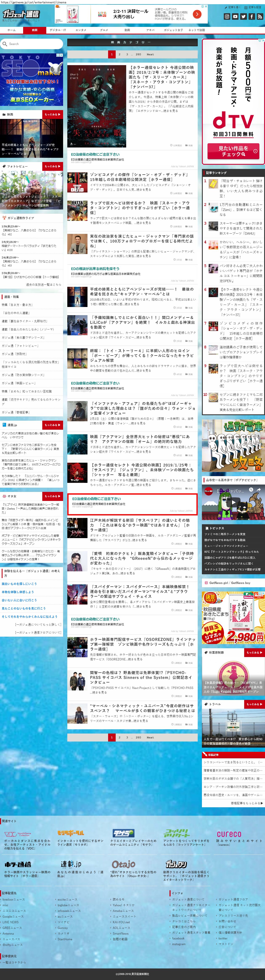Image resolution: width=265 pixels, height=980 pixels.
Task: Open the デジタル・IT menu item
Action: [58, 30]
